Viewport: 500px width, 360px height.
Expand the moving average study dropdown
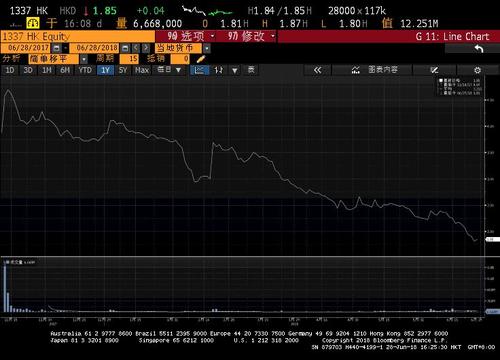pos(84,59)
